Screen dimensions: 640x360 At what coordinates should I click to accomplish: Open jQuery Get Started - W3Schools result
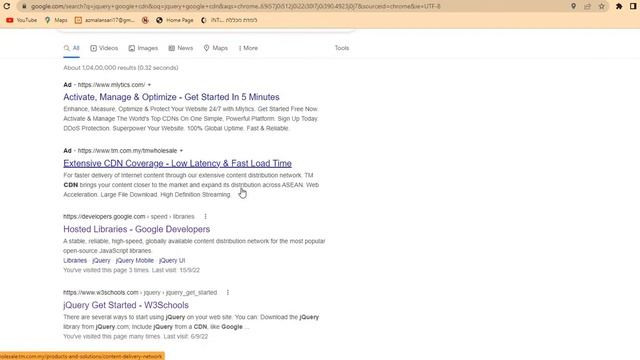click(x=126, y=305)
